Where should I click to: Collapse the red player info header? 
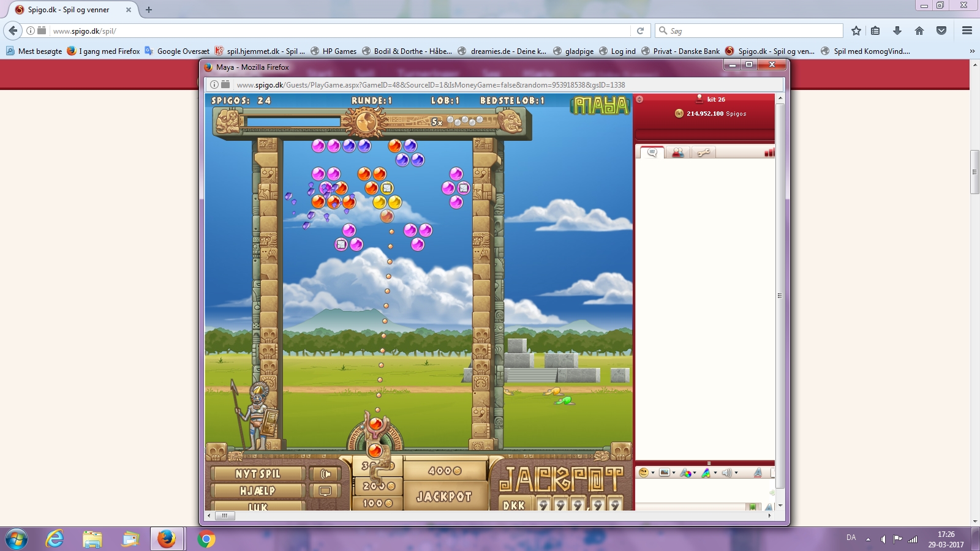pos(639,99)
